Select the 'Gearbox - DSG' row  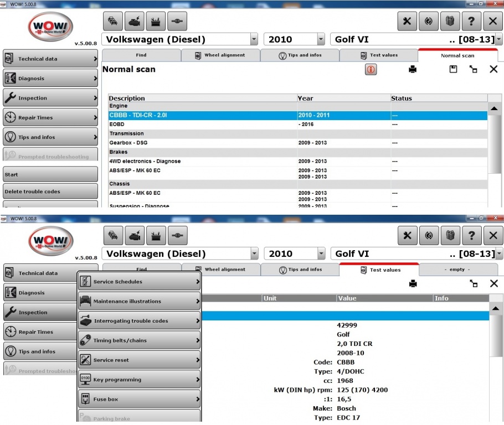pyautogui.click(x=297, y=143)
